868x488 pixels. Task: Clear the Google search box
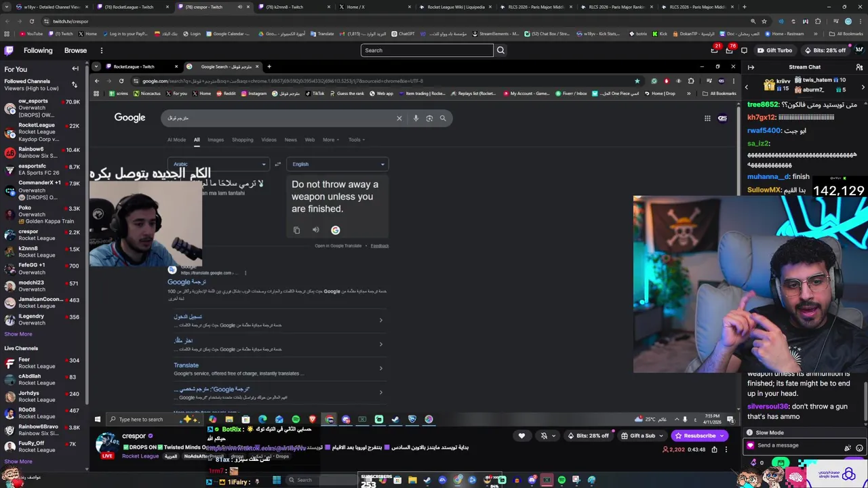399,119
